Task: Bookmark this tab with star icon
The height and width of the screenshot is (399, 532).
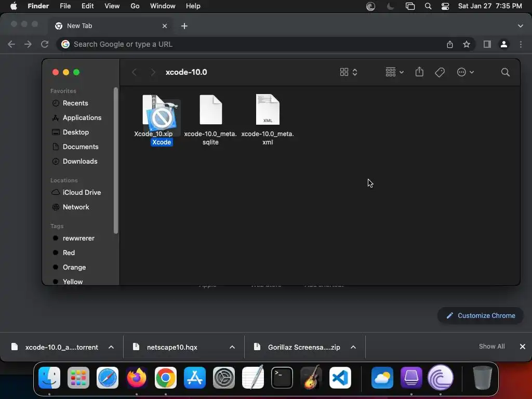Action: [x=467, y=44]
